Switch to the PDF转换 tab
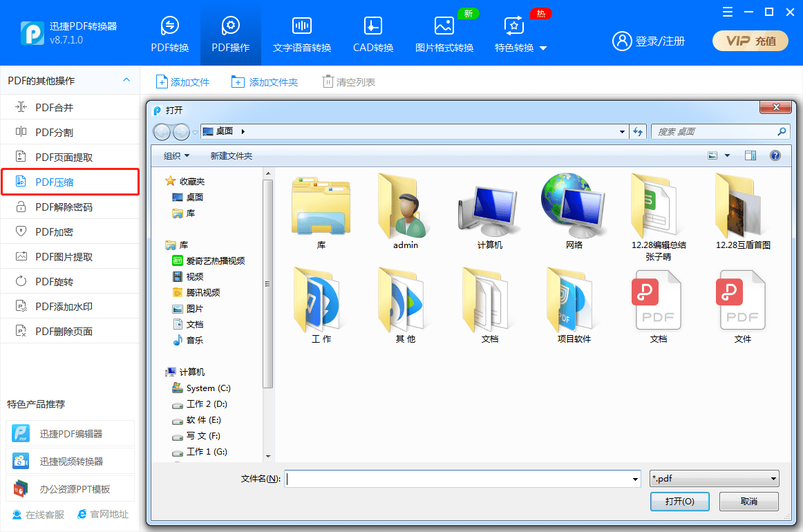Screen dimensions: 803x532 (x=169, y=34)
